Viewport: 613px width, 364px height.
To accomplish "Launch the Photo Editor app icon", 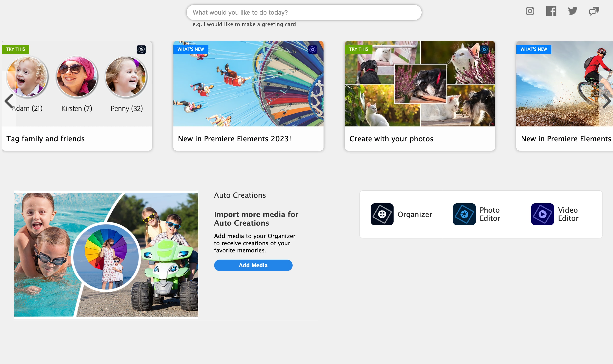I will [x=464, y=214].
